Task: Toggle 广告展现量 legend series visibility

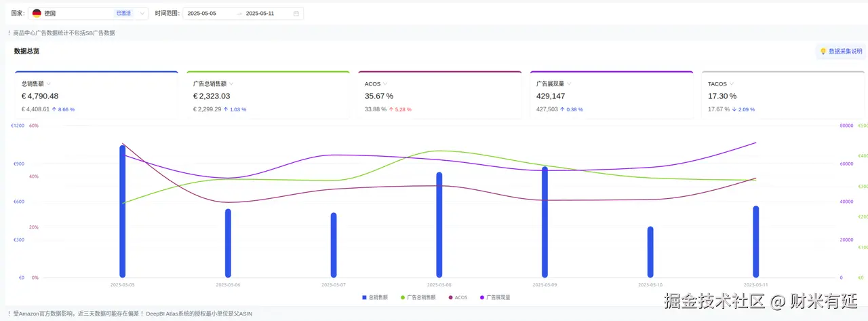Action: 495,297
